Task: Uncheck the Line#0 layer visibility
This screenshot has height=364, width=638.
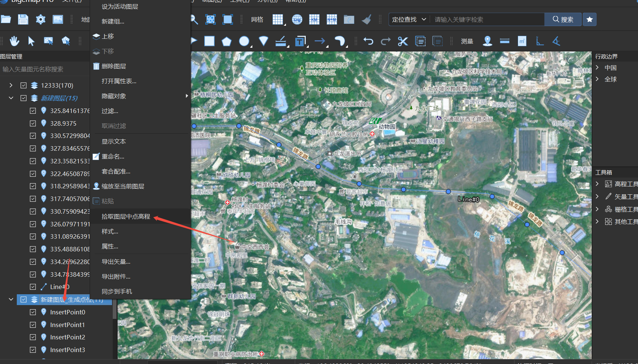Action: pos(33,286)
